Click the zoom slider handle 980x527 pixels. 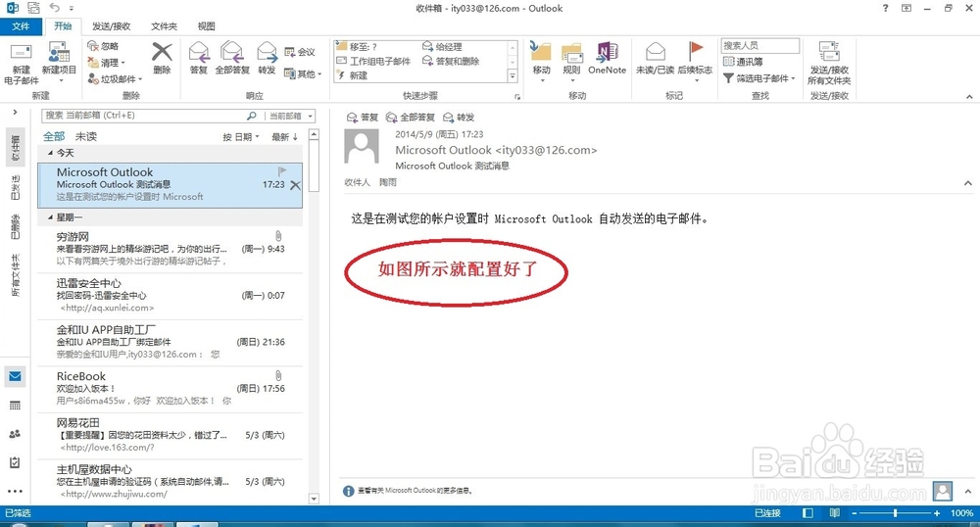tap(895, 512)
